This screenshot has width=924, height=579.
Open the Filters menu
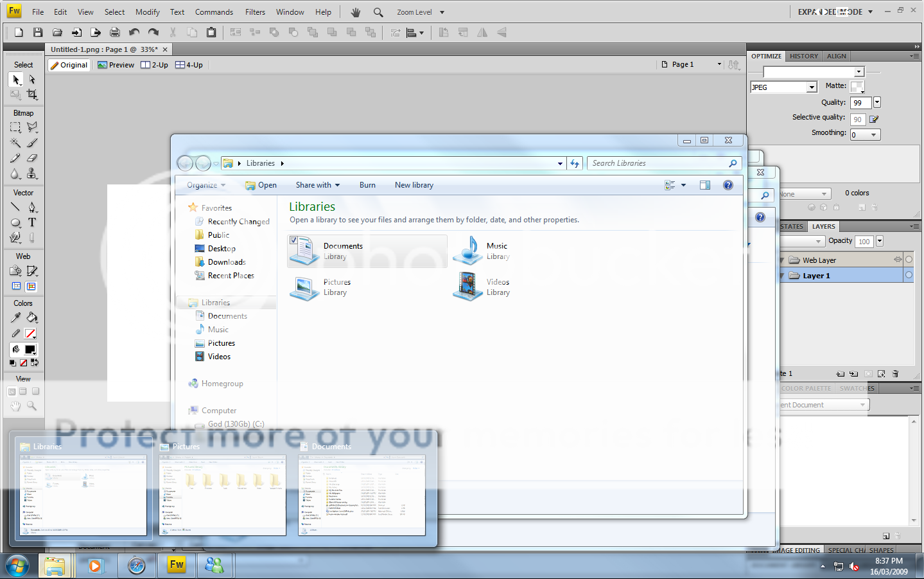[255, 12]
